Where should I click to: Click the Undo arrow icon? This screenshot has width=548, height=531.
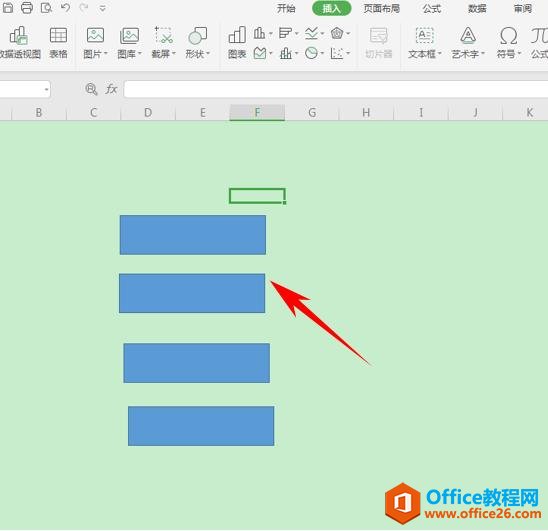pos(65,7)
